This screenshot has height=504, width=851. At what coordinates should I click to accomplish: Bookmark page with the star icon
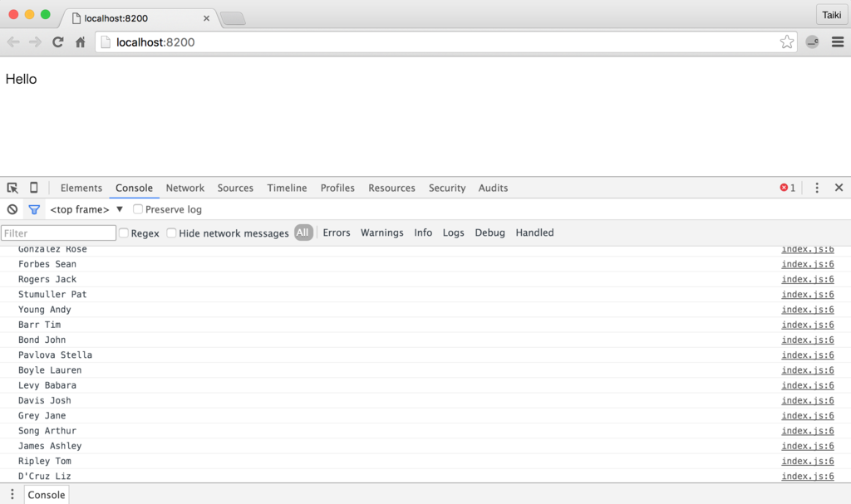[786, 42]
